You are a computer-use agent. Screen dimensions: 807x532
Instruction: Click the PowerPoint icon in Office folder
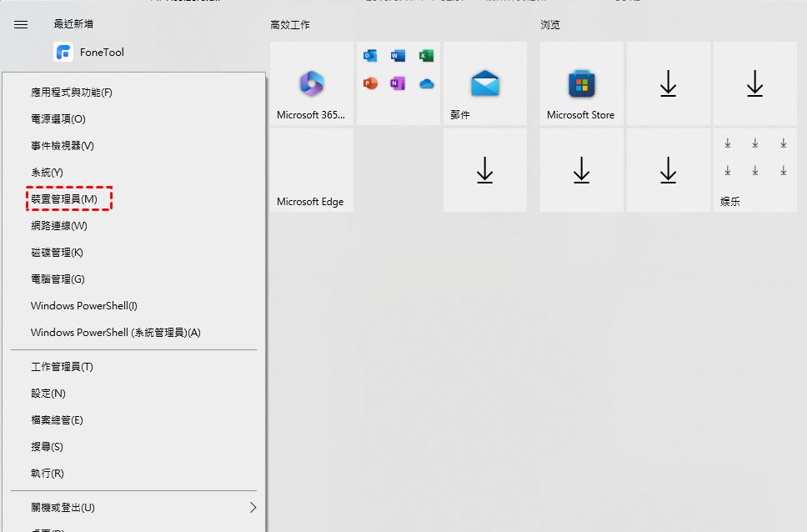[370, 83]
